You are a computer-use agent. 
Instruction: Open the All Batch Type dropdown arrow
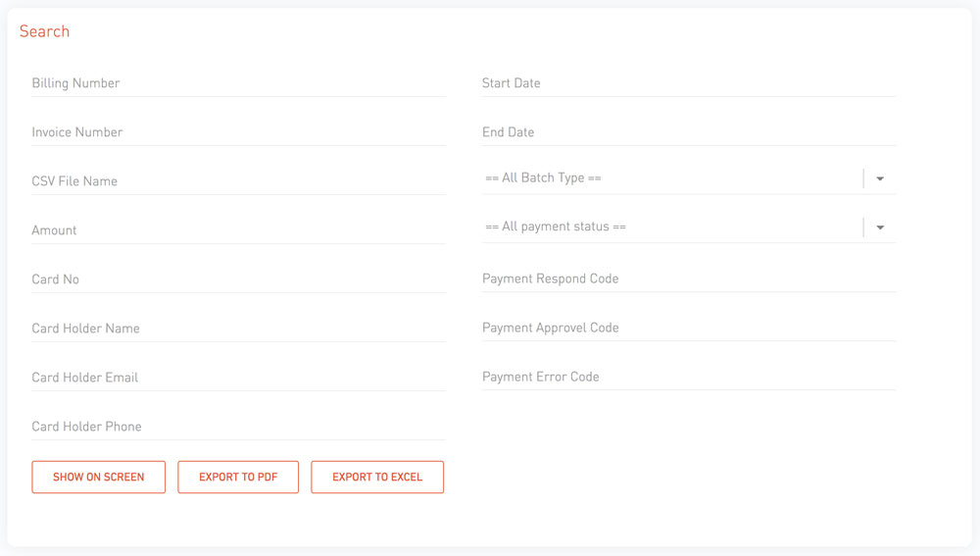pos(880,178)
